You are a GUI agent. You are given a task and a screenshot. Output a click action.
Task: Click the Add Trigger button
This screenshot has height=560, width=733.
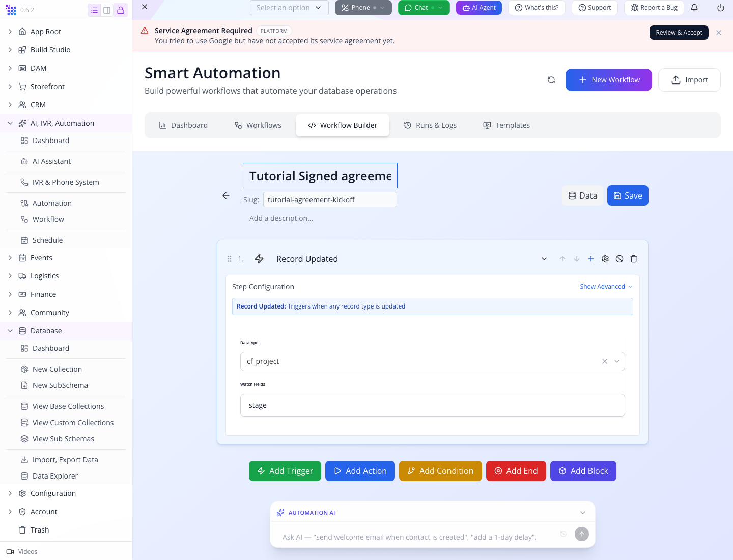[x=285, y=471]
